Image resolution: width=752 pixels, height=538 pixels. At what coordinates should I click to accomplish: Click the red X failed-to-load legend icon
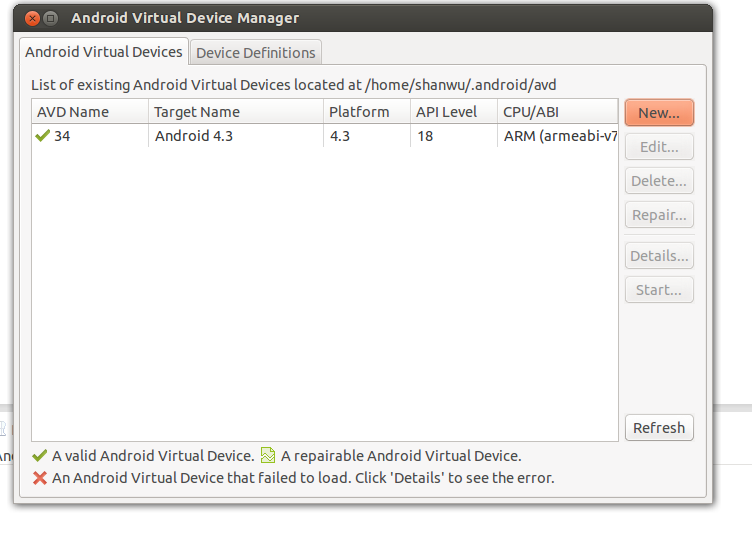(40, 478)
